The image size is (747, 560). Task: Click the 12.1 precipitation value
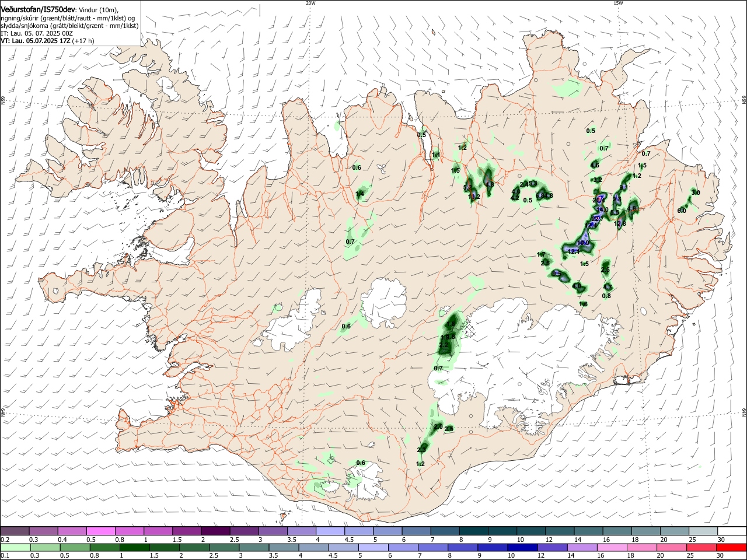point(573,251)
